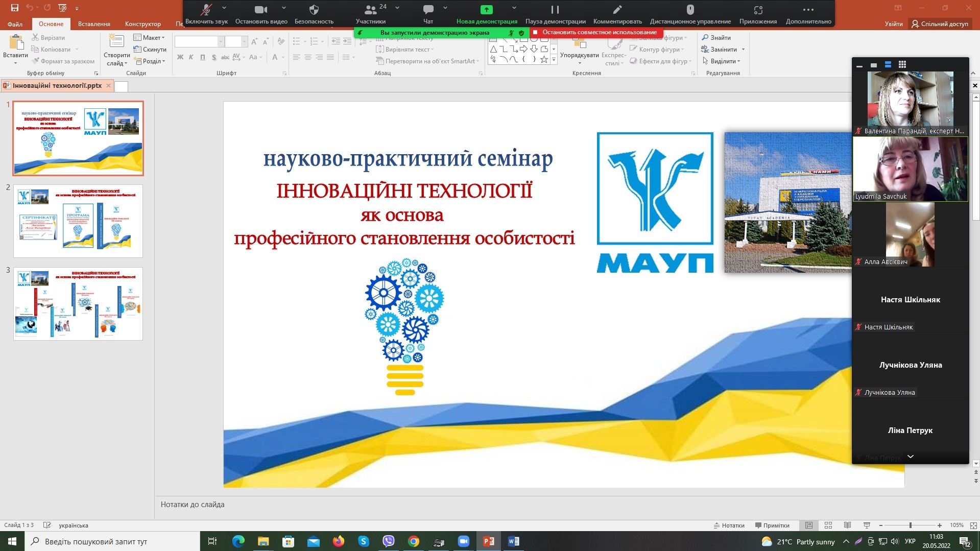
Task: Open the Zoom participants list
Action: coord(371,13)
